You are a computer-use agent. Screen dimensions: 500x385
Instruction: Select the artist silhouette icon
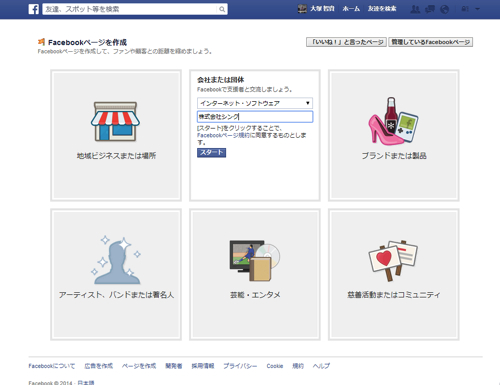[x=116, y=260]
